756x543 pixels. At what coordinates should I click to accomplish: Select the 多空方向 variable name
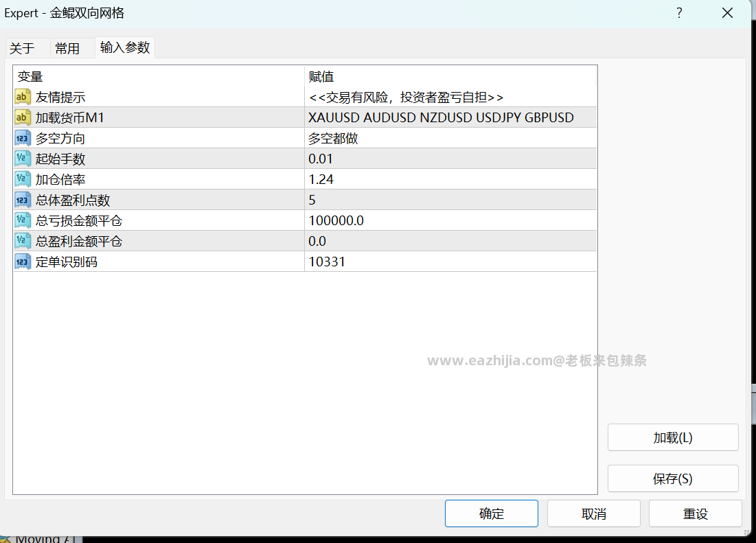pos(60,138)
